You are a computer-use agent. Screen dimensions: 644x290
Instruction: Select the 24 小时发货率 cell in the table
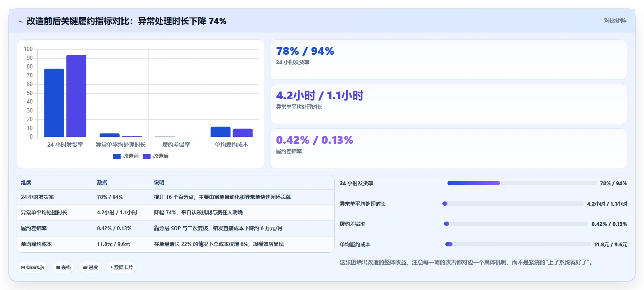(x=55, y=197)
